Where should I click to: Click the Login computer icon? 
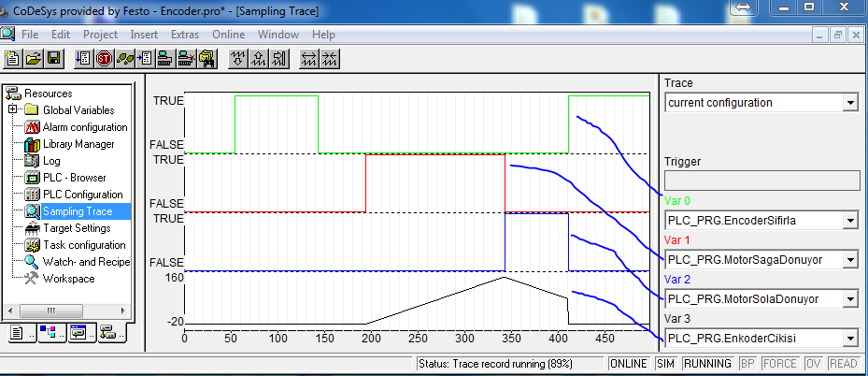(x=165, y=58)
